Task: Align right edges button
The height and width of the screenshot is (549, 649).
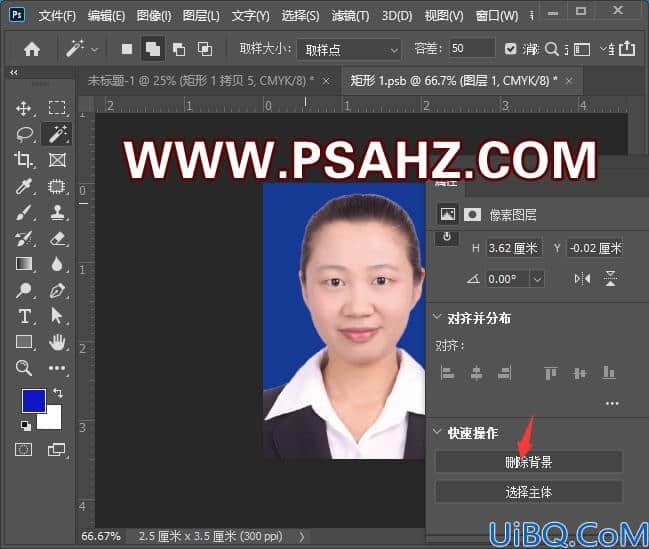Action: click(x=505, y=373)
